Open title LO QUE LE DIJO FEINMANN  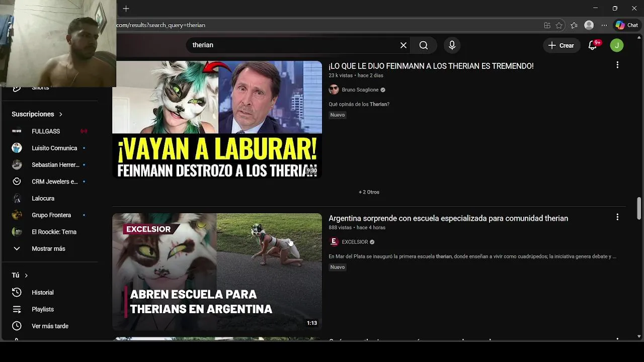(431, 66)
